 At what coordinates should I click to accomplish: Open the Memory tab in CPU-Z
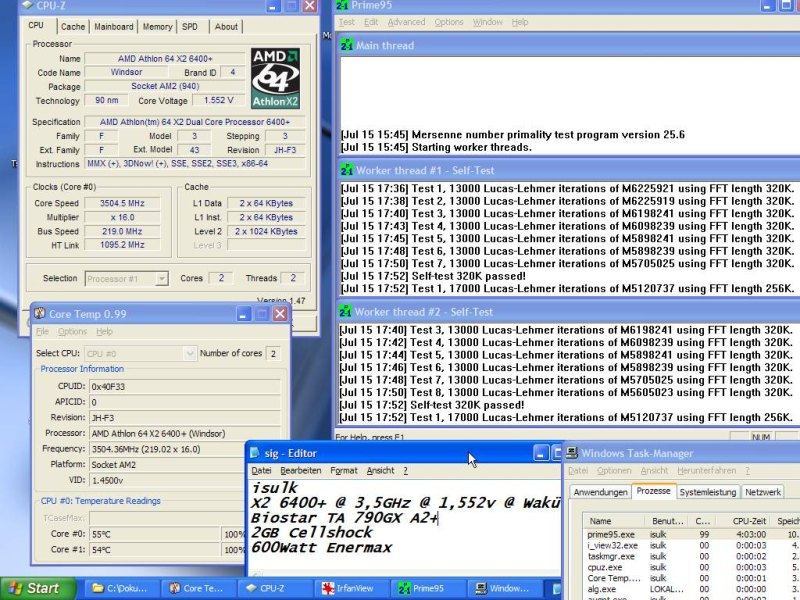pos(157,27)
